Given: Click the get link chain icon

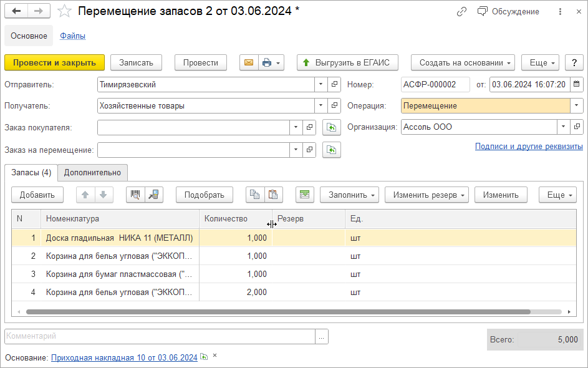Looking at the screenshot, I should pos(461,11).
